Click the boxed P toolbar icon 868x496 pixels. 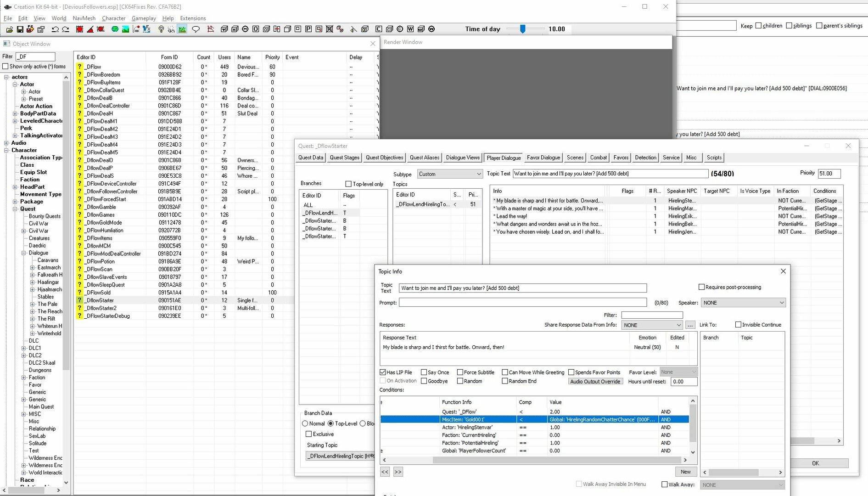308,29
